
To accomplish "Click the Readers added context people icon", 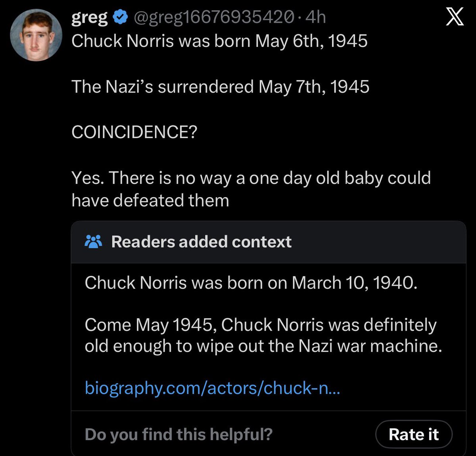I will 94,242.
